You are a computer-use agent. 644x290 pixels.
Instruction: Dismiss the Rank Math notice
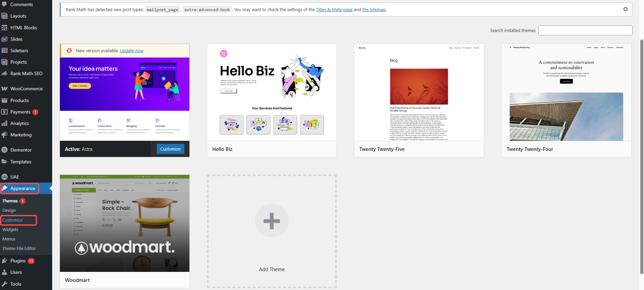click(x=625, y=9)
